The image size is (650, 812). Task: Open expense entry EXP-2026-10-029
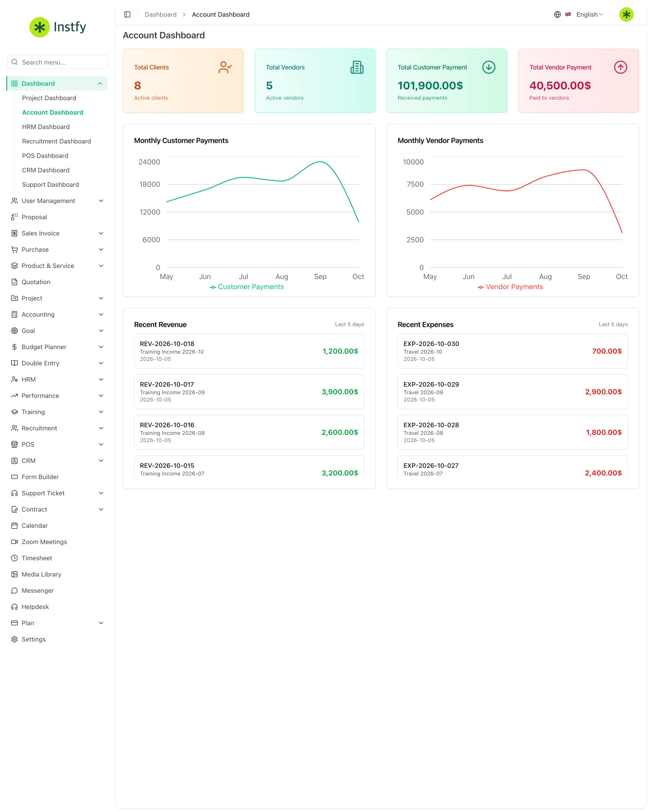click(512, 392)
